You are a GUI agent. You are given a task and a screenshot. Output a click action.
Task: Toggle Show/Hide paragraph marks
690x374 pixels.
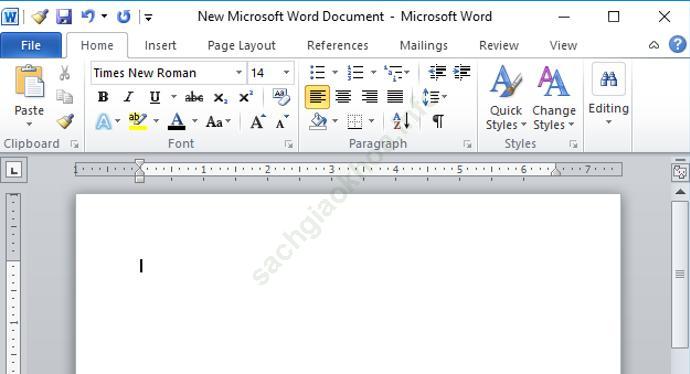[438, 121]
